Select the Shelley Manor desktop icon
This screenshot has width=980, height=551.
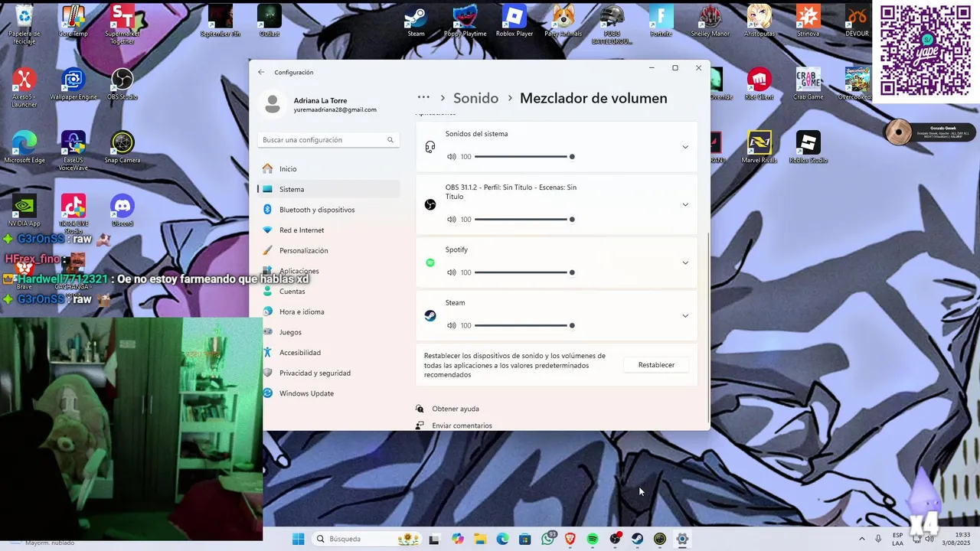coord(710,21)
